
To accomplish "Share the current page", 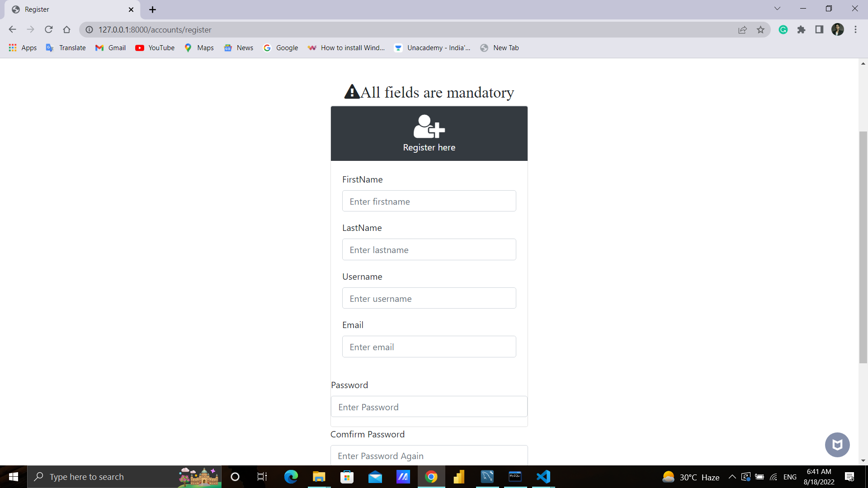I will tap(743, 29).
